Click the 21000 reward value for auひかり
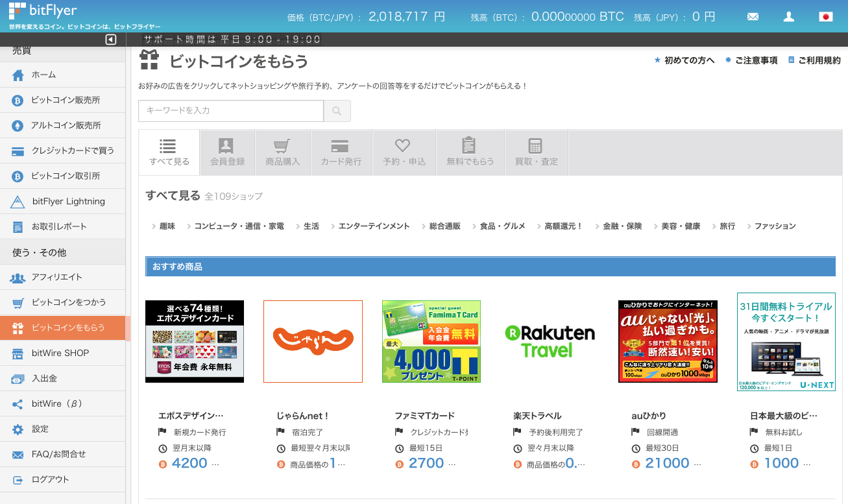Viewport: 848px width, 504px height. point(667,463)
